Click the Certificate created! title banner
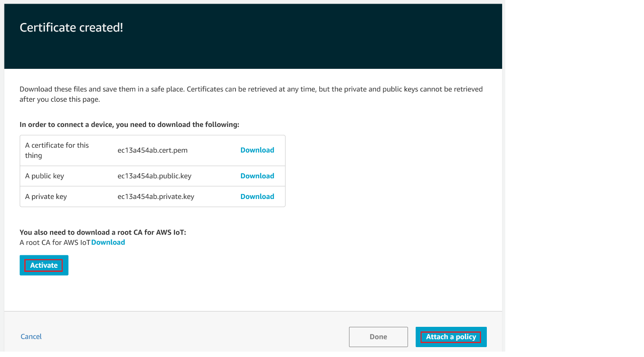644x357 pixels. (72, 27)
